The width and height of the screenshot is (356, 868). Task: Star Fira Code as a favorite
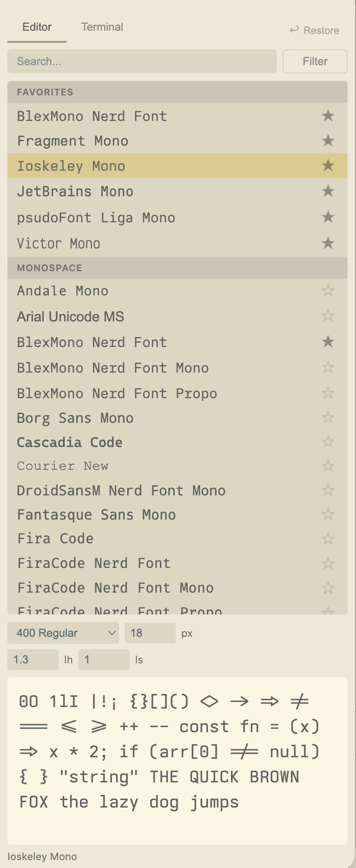click(x=328, y=538)
